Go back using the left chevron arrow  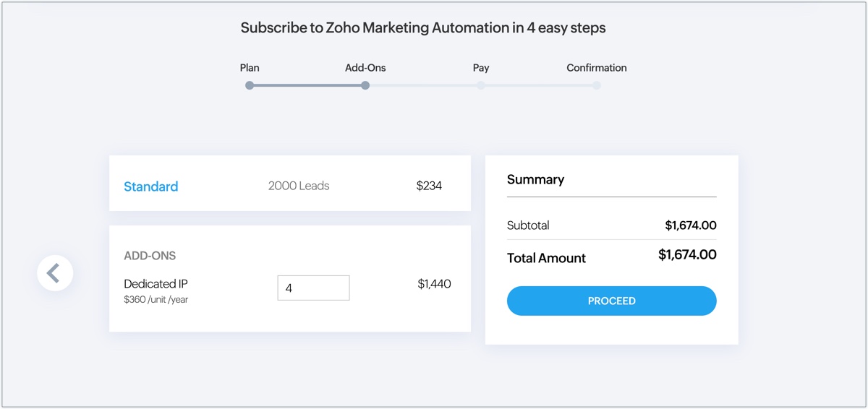pos(55,273)
